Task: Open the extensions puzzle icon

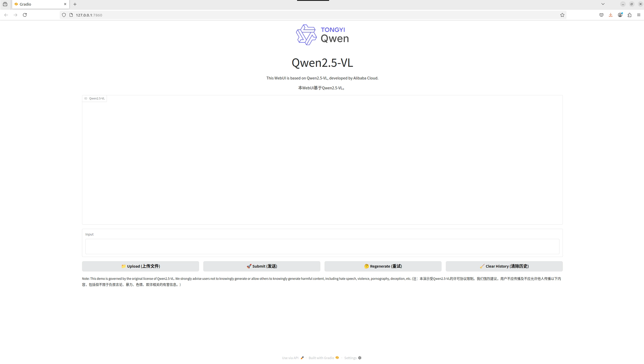Action: (x=630, y=15)
